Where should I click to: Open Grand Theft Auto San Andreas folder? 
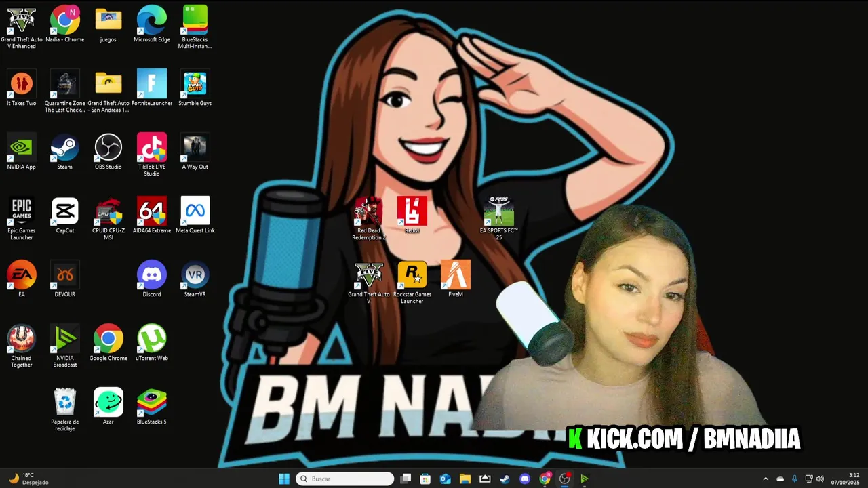click(x=108, y=91)
